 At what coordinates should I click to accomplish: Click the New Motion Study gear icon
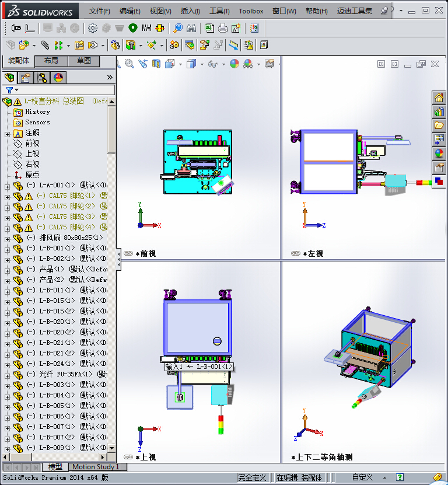click(x=174, y=45)
